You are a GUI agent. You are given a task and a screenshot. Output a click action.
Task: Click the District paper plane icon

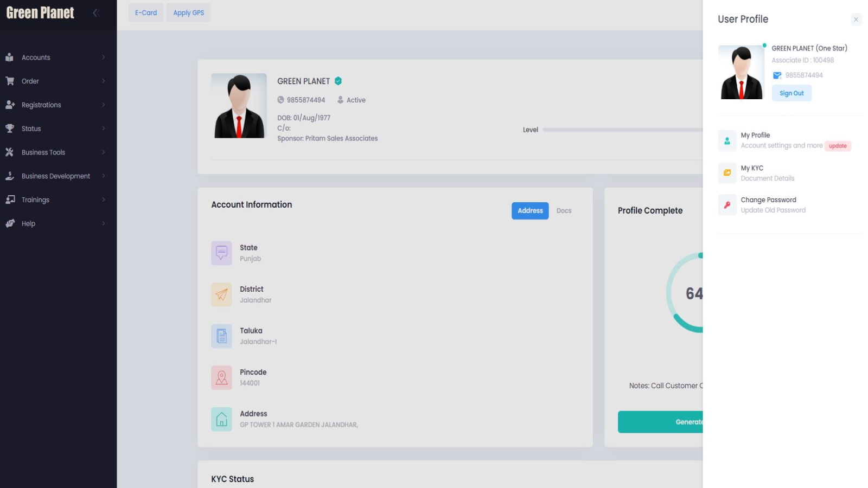pyautogui.click(x=221, y=294)
